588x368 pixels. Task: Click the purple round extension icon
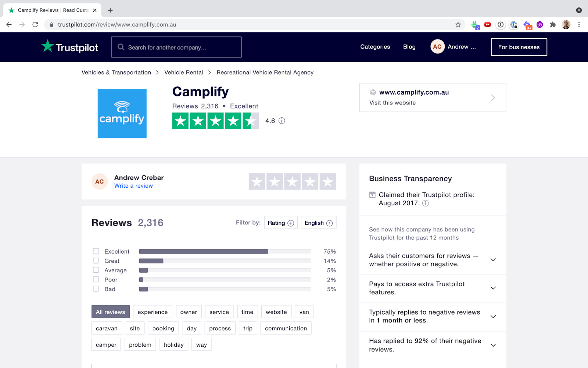tap(540, 25)
